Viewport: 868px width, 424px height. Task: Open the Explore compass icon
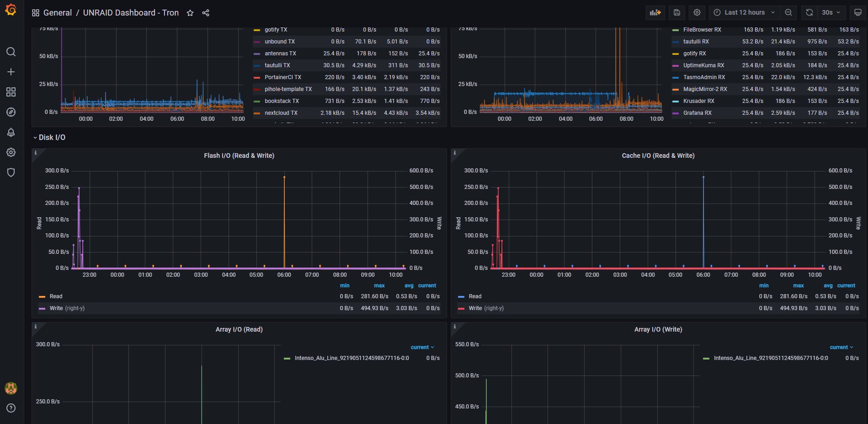pyautogui.click(x=11, y=112)
